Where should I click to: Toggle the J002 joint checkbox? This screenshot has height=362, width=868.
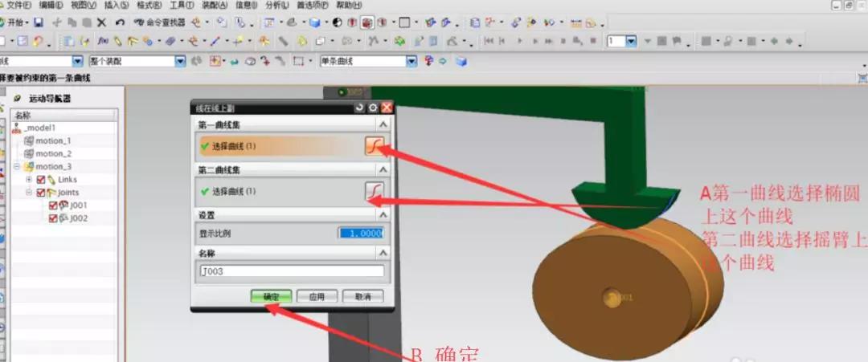coord(53,218)
